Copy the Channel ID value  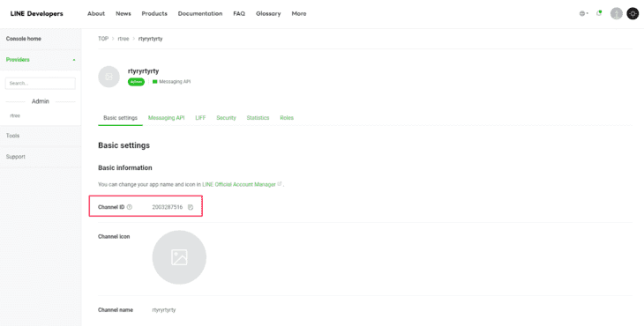(x=191, y=207)
